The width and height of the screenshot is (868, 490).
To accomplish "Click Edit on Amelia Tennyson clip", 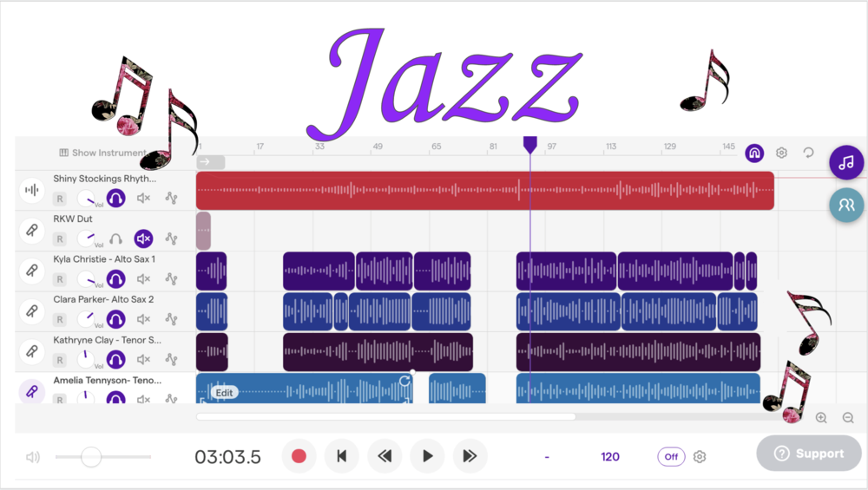I will pos(224,393).
